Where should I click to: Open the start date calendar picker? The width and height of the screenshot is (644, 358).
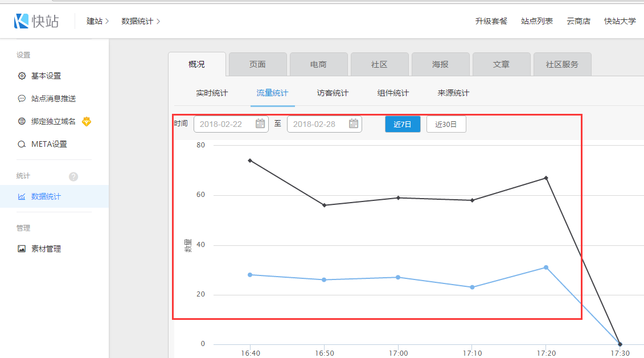pyautogui.click(x=260, y=124)
